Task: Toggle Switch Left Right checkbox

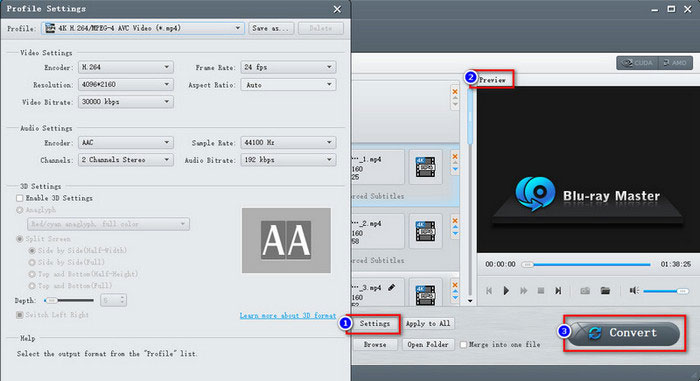Action: coord(20,315)
